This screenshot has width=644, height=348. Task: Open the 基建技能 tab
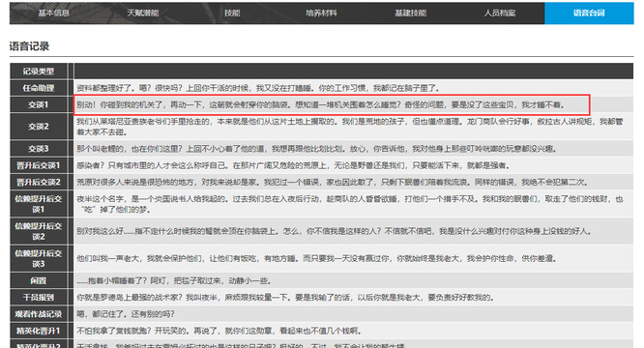[410, 14]
